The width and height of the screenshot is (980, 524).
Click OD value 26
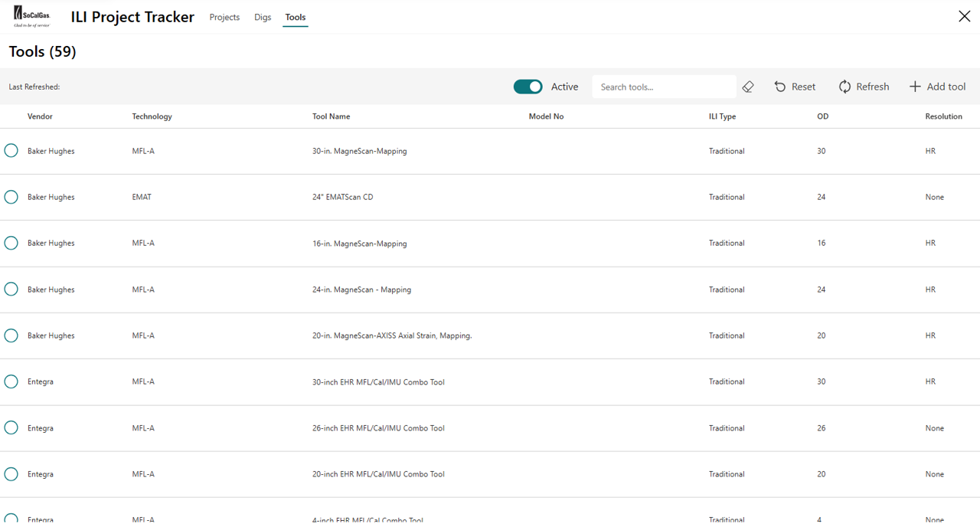click(x=821, y=428)
